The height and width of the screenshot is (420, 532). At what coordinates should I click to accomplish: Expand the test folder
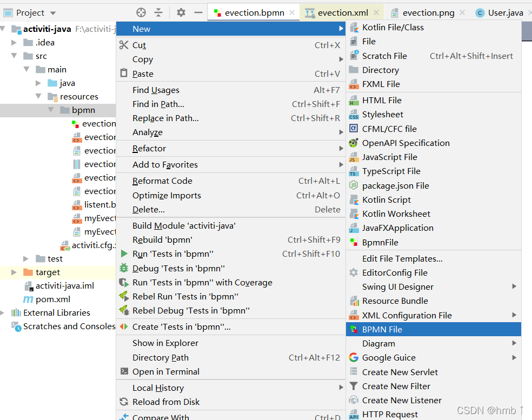click(x=26, y=258)
